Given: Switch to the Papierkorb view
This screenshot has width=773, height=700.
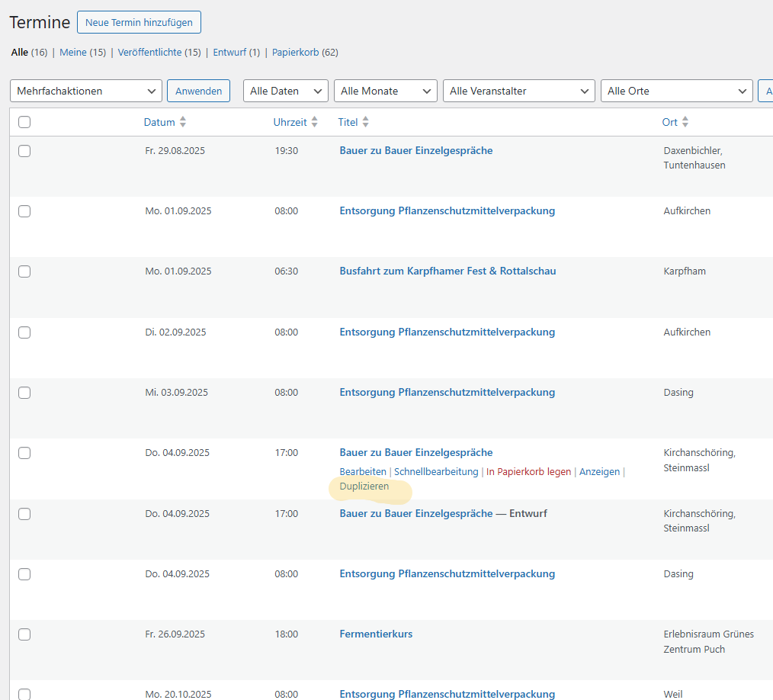Looking at the screenshot, I should coord(295,53).
